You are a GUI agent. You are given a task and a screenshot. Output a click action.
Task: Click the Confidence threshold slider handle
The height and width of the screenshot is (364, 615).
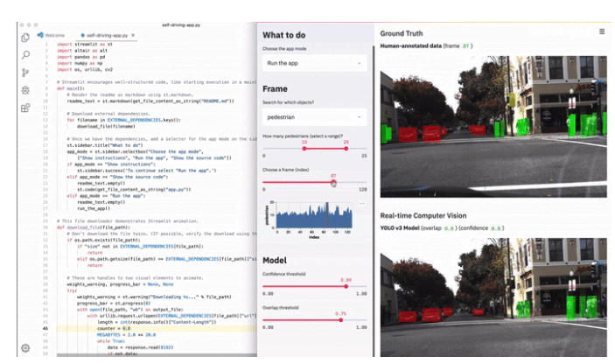pyautogui.click(x=346, y=286)
